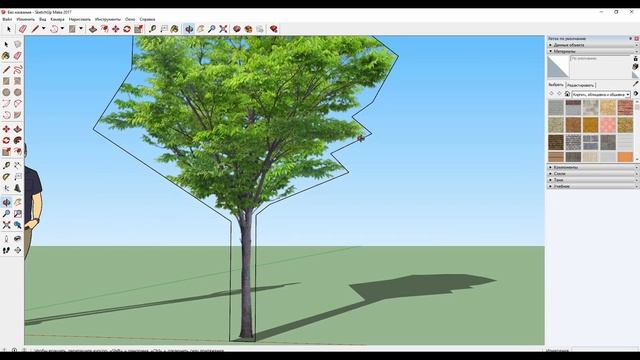Image resolution: width=640 pixels, height=360 pixels.
Task: Collapse the Материалы panel
Action: pyautogui.click(x=593, y=51)
